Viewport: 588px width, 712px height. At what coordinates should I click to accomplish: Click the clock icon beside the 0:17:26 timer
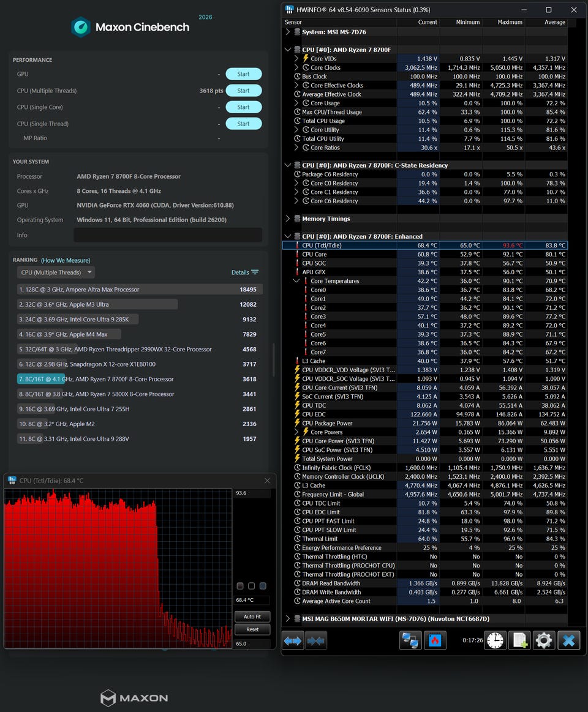[x=496, y=641]
